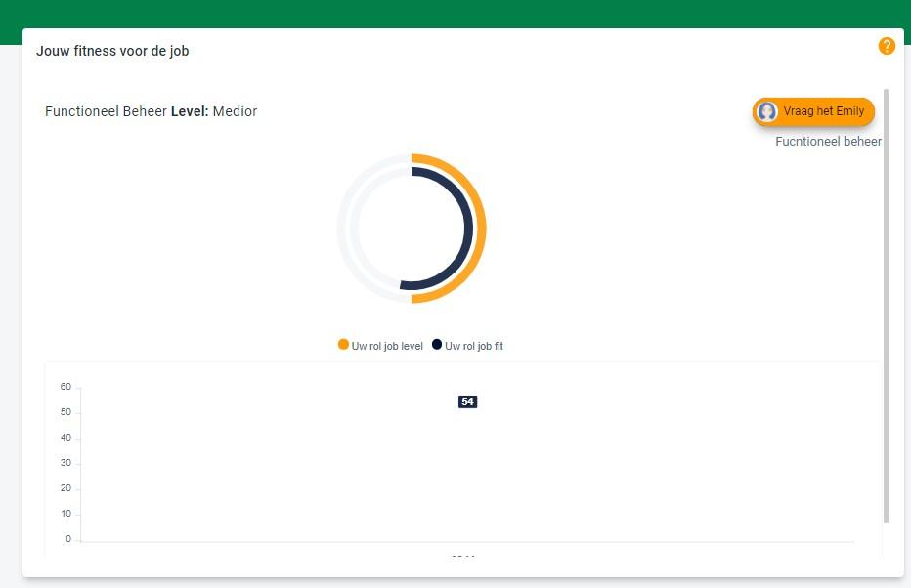
Task: Click the orange legend dot for job level
Action: tap(343, 345)
